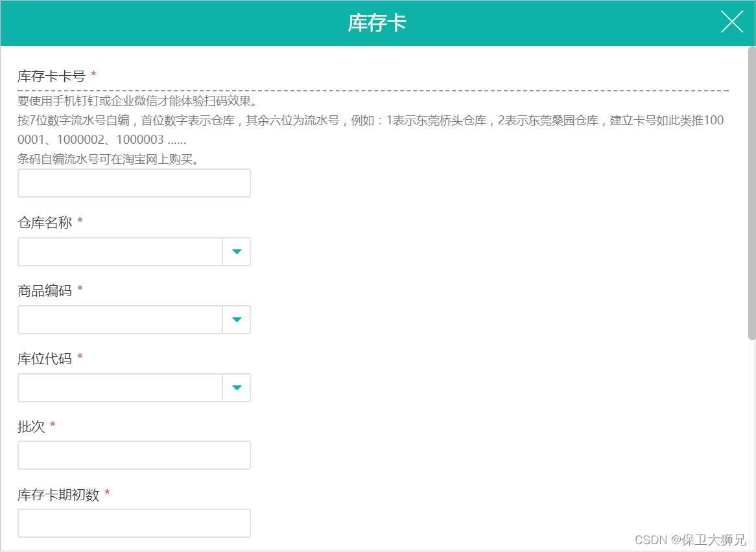This screenshot has height=552, width=756.
Task: Click inside the 仓库名称 combo box field
Action: point(120,251)
